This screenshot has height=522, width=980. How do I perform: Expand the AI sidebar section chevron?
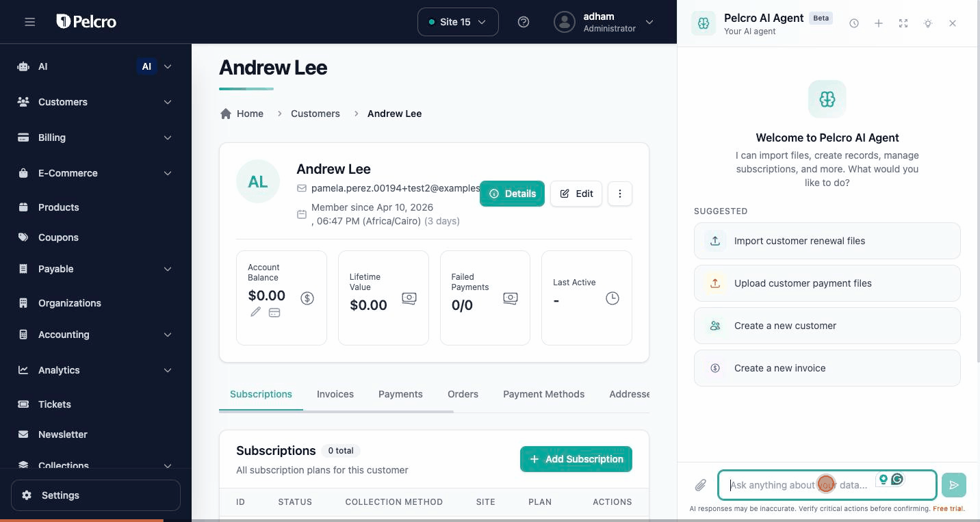coord(168,66)
